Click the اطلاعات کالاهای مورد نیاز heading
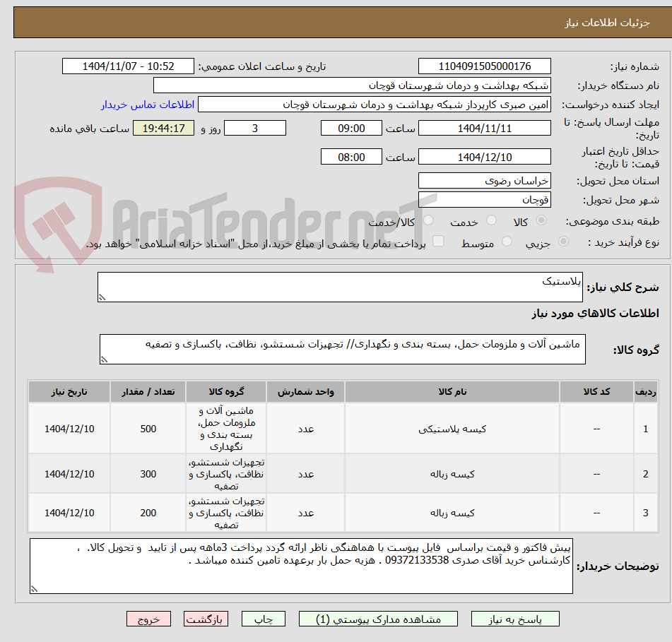Image resolution: width=672 pixels, height=642 pixels. pyautogui.click(x=595, y=314)
